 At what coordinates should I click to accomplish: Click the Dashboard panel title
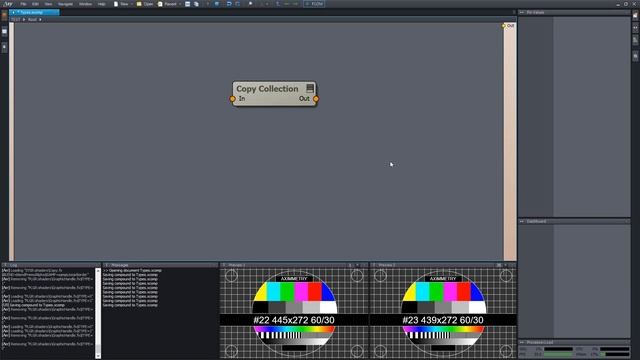[x=536, y=221]
